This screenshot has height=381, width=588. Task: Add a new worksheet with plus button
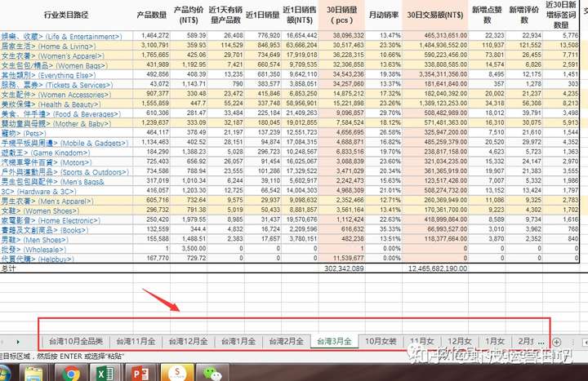(x=557, y=342)
